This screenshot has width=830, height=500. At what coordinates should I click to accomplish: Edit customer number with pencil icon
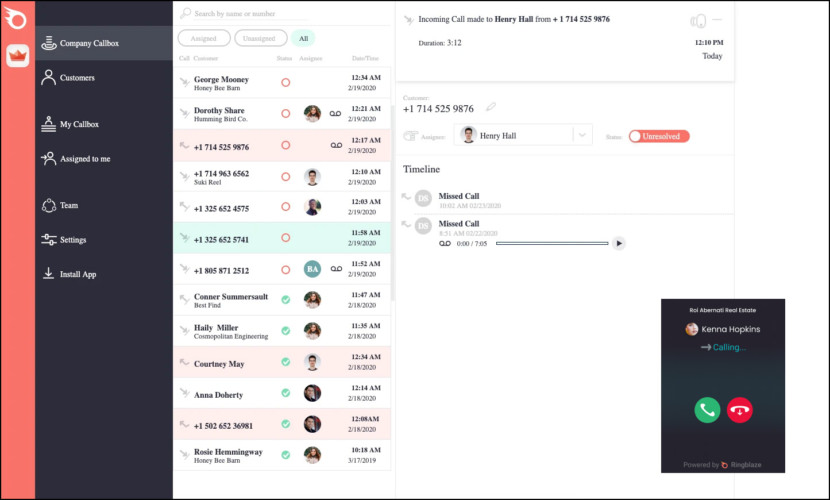pos(491,107)
